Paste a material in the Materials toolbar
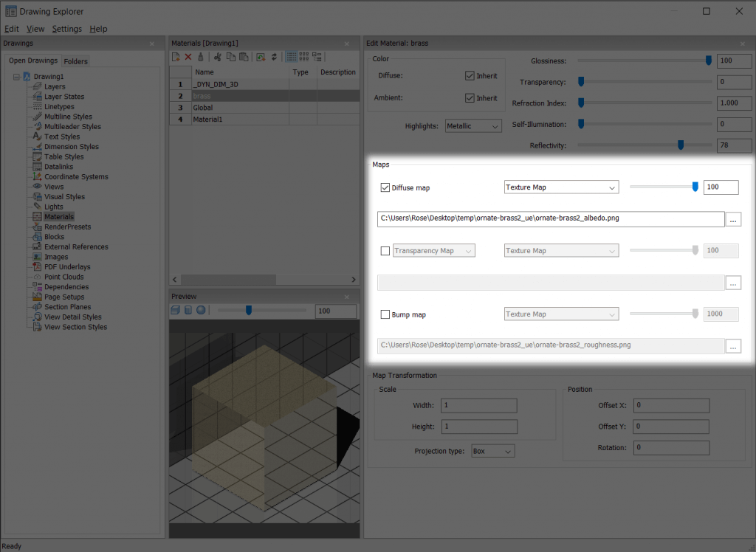Viewport: 756px width, 552px height. click(244, 57)
